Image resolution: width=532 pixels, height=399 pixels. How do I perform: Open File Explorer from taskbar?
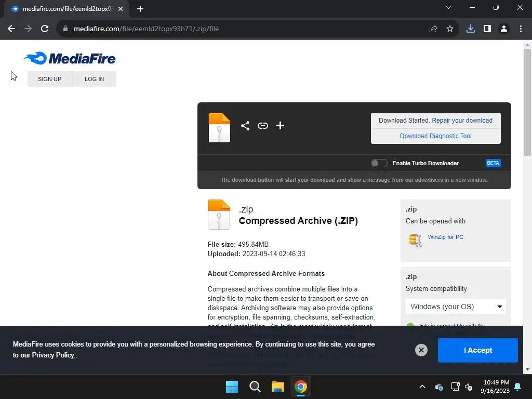click(277, 387)
